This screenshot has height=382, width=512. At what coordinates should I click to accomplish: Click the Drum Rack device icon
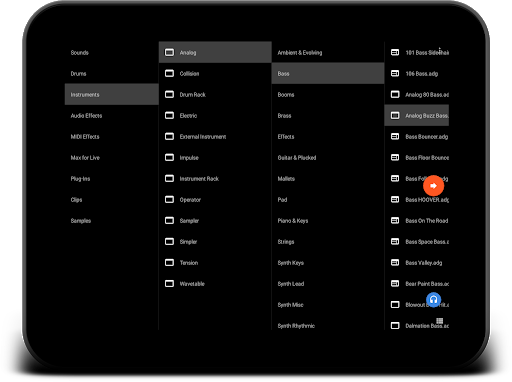pyautogui.click(x=169, y=94)
